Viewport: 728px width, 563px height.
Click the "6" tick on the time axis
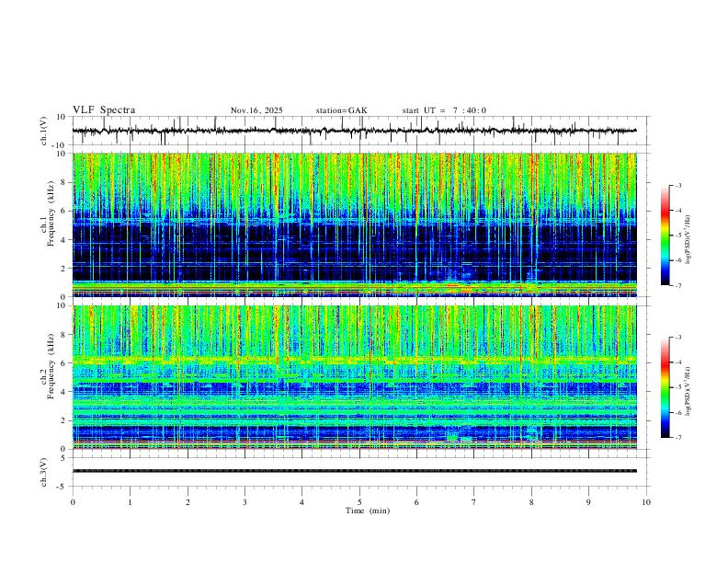coord(416,502)
